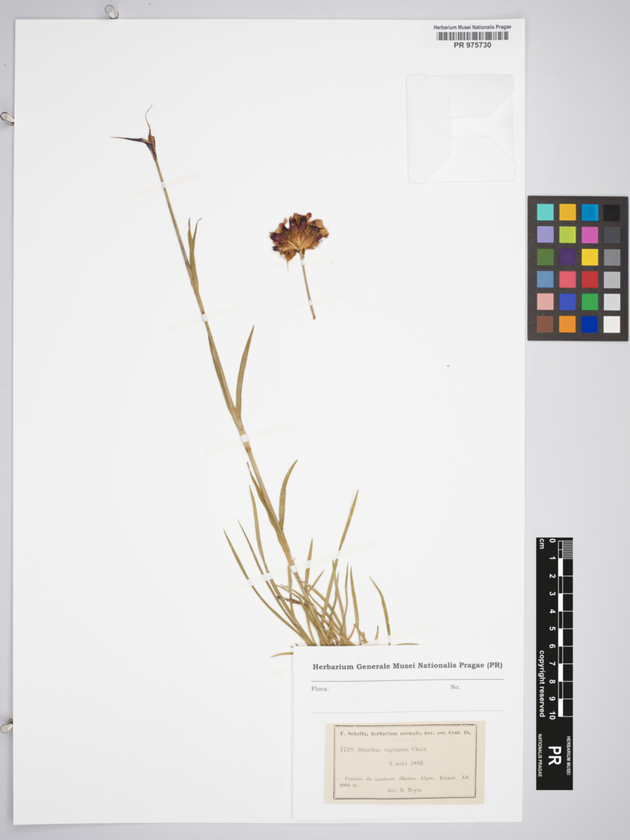
Task: Click the No. field on the label
Action: pos(455,687)
